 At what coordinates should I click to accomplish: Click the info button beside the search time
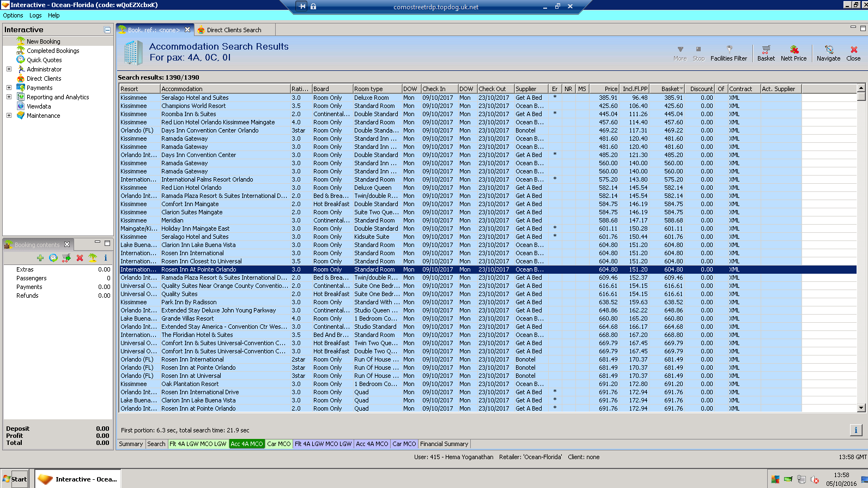[x=855, y=430]
